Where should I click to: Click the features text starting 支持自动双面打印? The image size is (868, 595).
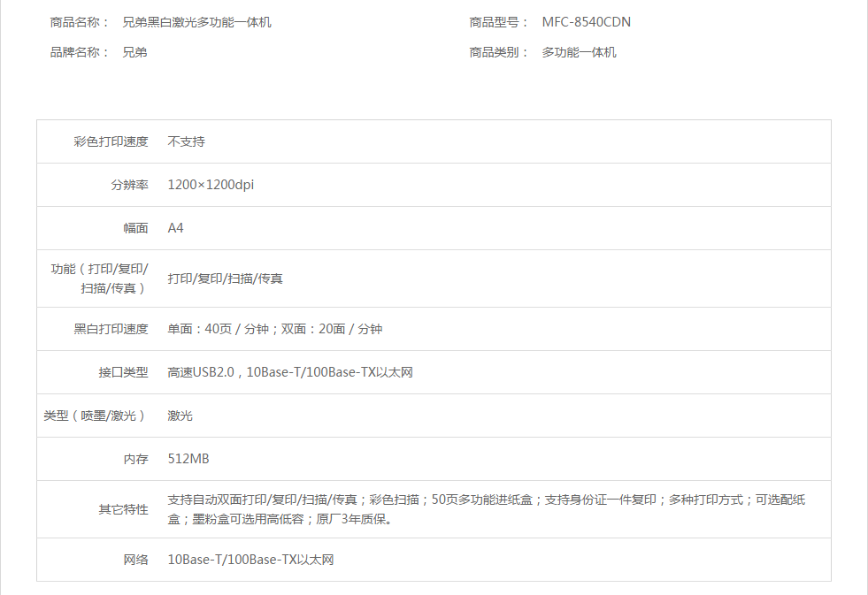[x=486, y=509]
